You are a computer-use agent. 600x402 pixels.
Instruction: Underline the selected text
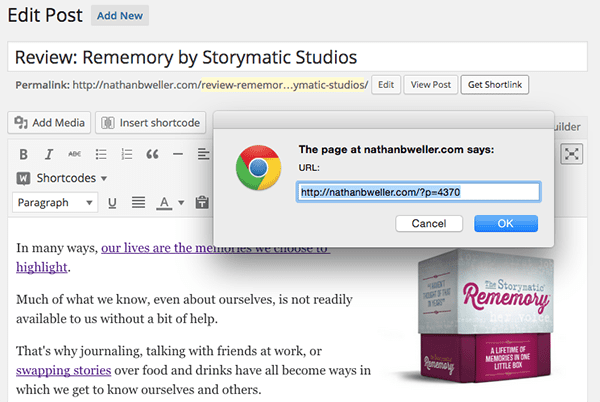112,203
